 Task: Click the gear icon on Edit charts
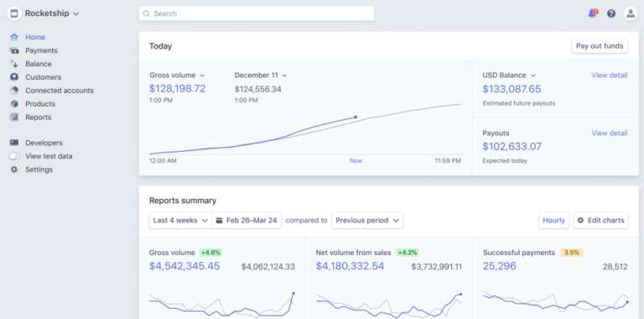click(x=580, y=220)
